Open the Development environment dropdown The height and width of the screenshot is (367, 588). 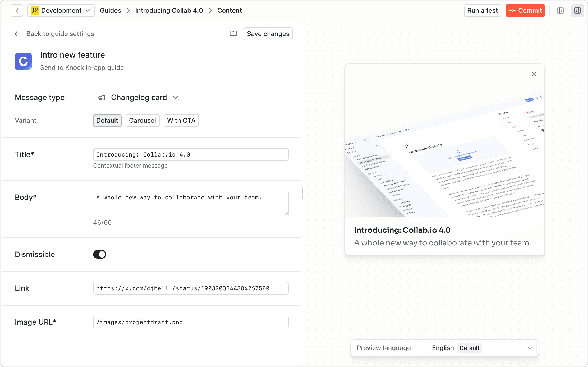61,11
